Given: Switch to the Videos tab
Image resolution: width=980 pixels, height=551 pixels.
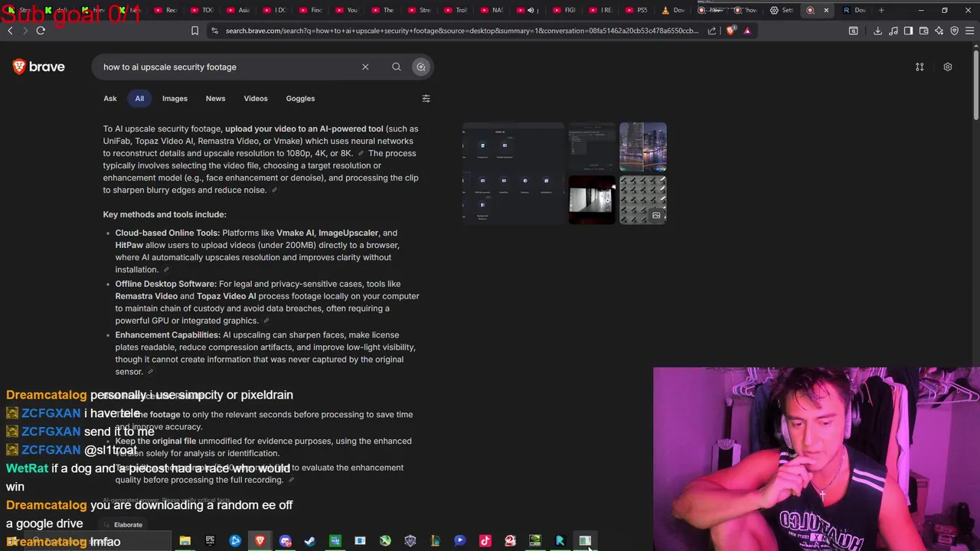Looking at the screenshot, I should tap(256, 98).
